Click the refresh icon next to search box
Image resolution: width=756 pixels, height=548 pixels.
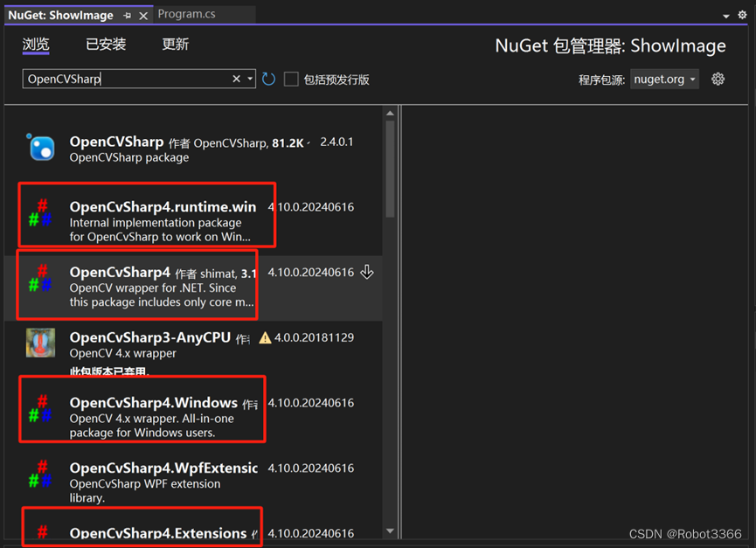point(268,79)
